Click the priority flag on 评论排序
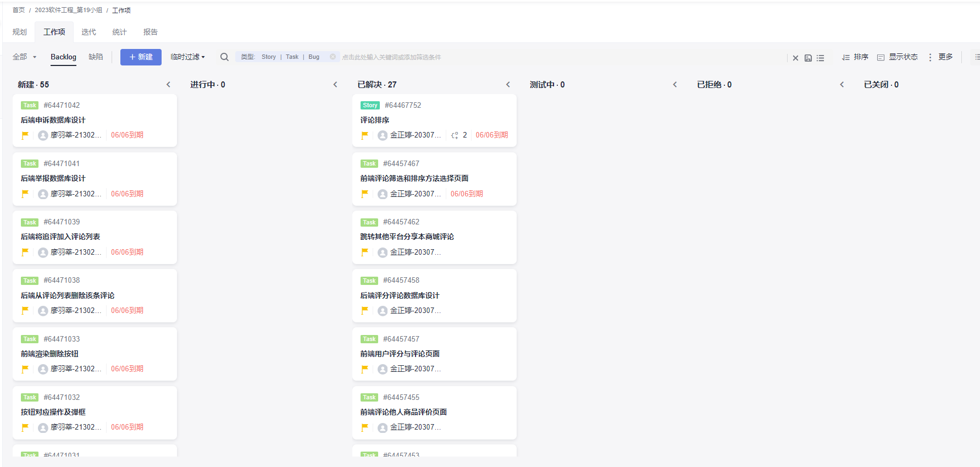The width and height of the screenshot is (980, 467). pos(364,135)
